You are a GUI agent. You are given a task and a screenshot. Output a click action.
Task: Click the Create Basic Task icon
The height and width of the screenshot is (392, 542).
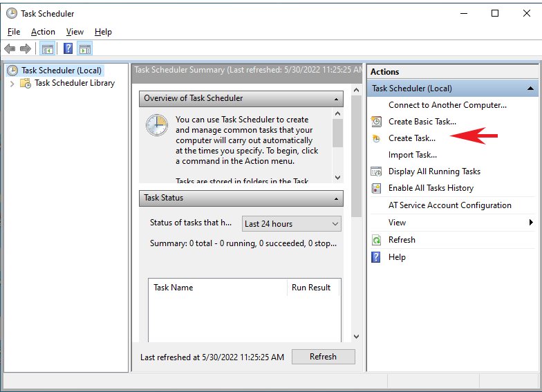click(376, 122)
